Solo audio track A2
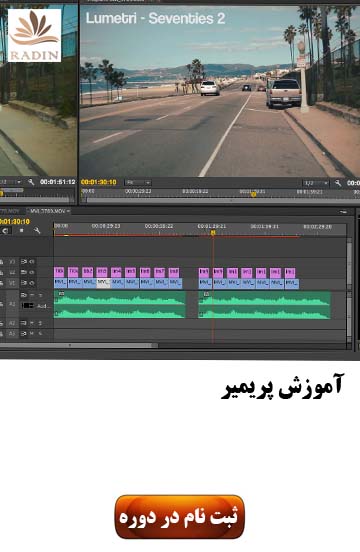This screenshot has width=360, height=552. pyautogui.click(x=40, y=323)
